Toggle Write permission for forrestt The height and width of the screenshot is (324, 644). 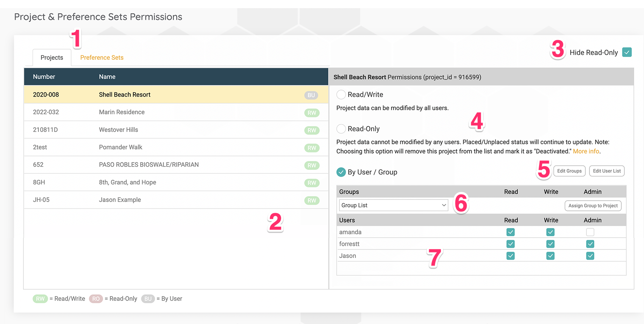coord(550,244)
